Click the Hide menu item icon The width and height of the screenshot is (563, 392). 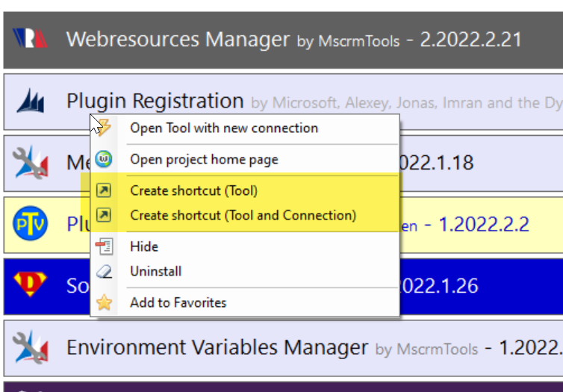pyautogui.click(x=105, y=246)
